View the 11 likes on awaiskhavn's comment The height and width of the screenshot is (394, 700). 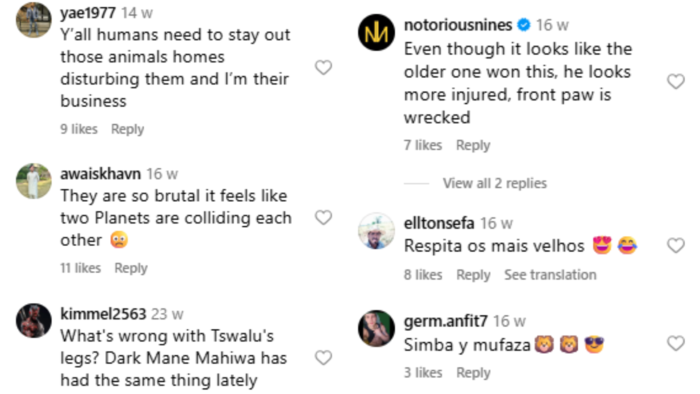[x=80, y=268]
